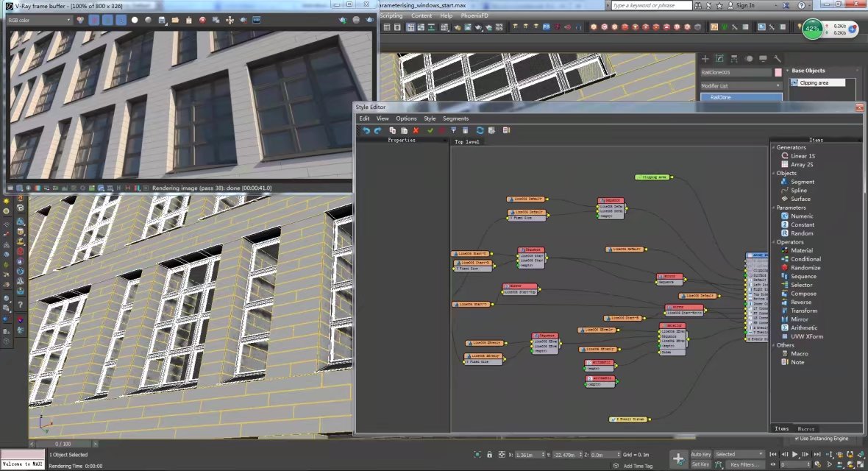This screenshot has height=471, width=868.
Task: Open the Display panel icon
Action: click(x=763, y=58)
